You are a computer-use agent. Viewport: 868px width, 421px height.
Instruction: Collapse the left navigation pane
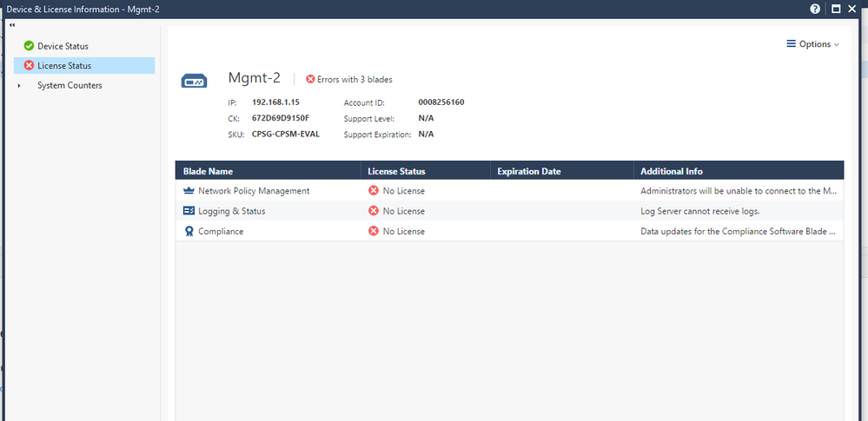point(12,26)
